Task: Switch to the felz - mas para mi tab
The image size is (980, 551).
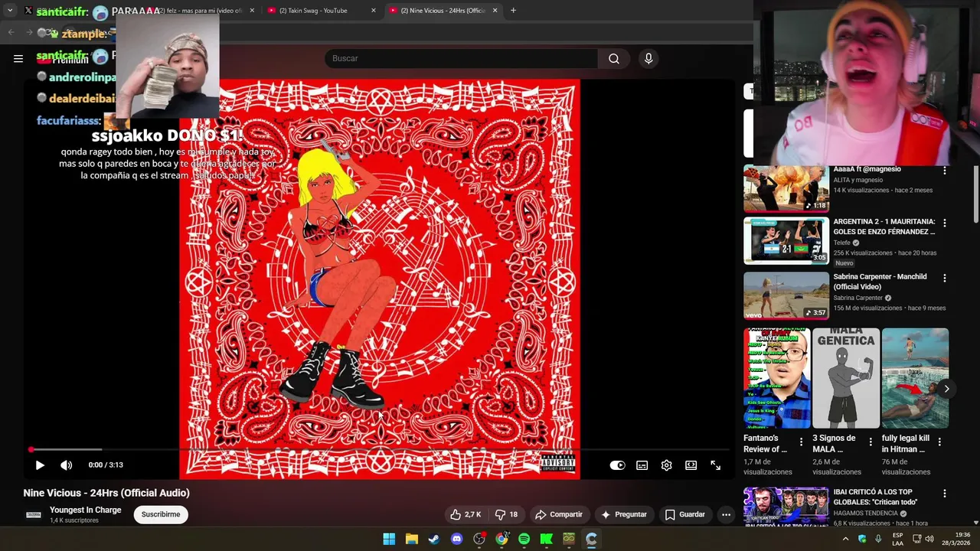Action: pyautogui.click(x=201, y=11)
